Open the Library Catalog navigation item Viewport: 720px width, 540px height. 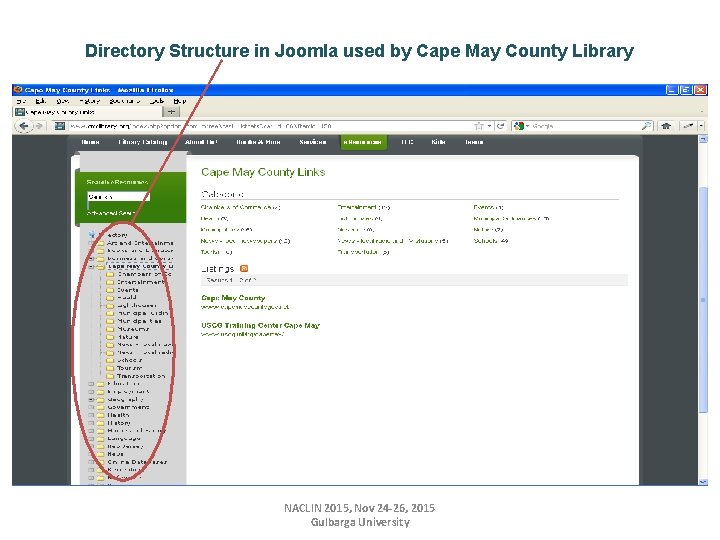143,142
